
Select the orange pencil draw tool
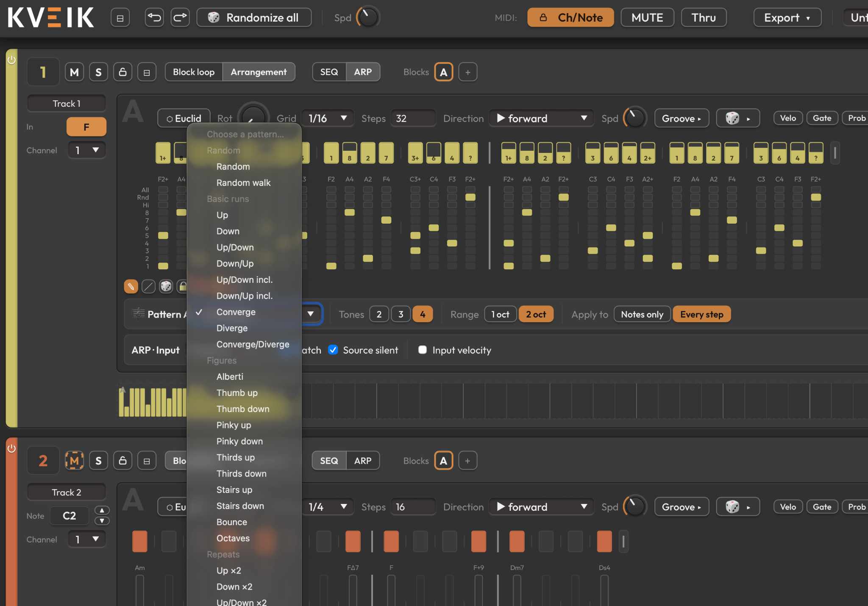[131, 287]
